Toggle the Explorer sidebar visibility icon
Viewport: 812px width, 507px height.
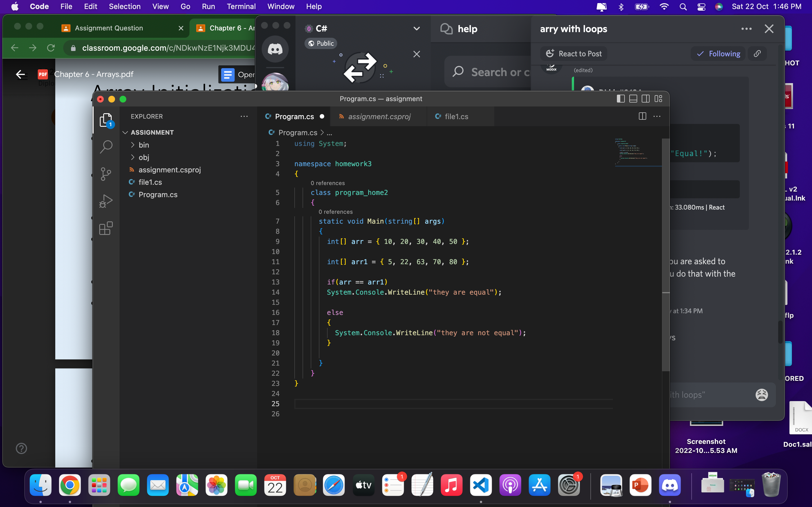pos(620,99)
